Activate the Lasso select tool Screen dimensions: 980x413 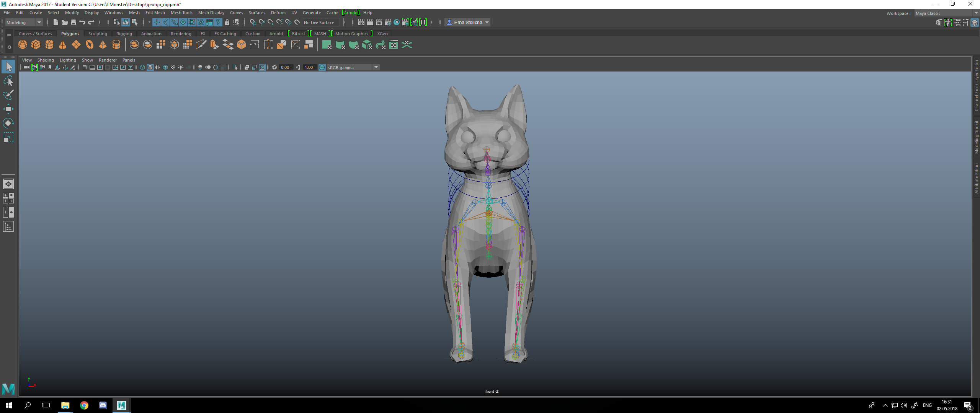8,81
